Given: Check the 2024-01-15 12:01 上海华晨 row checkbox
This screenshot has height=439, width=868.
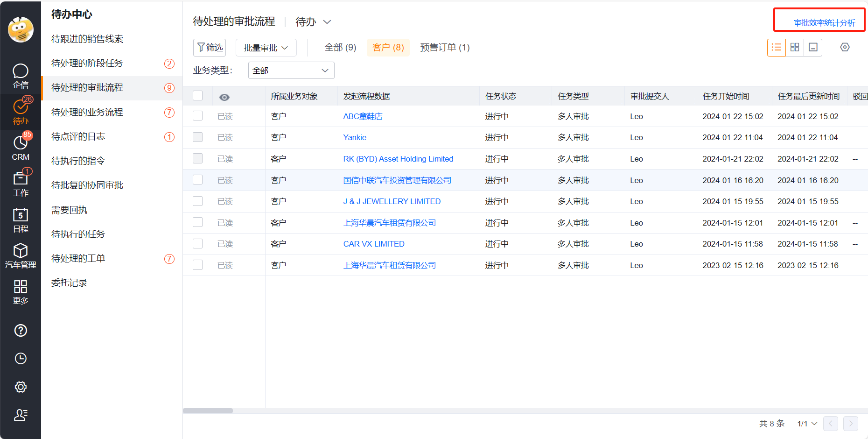Looking at the screenshot, I should [198, 222].
